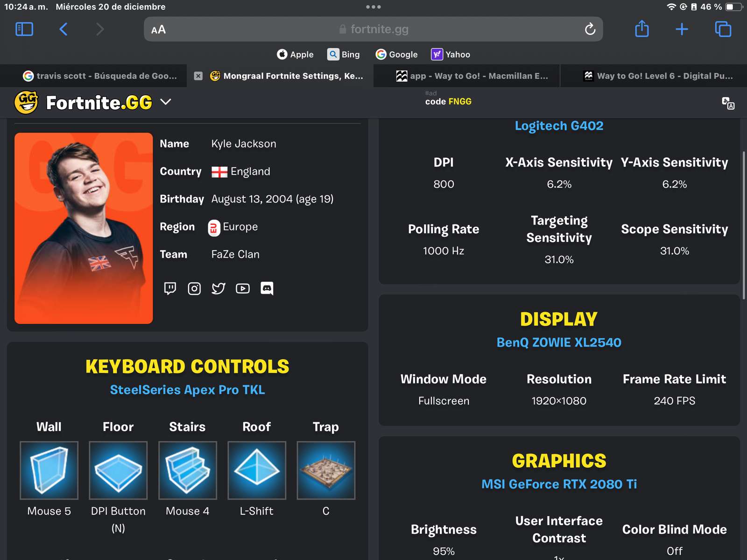Image resolution: width=747 pixels, height=560 pixels.
Task: Click the Floor building piece icon
Action: coord(118,470)
